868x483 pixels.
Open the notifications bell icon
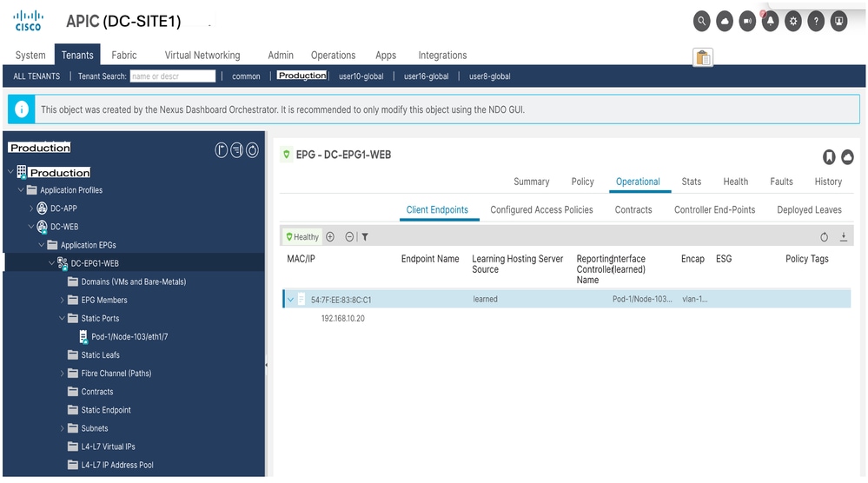[x=770, y=22]
